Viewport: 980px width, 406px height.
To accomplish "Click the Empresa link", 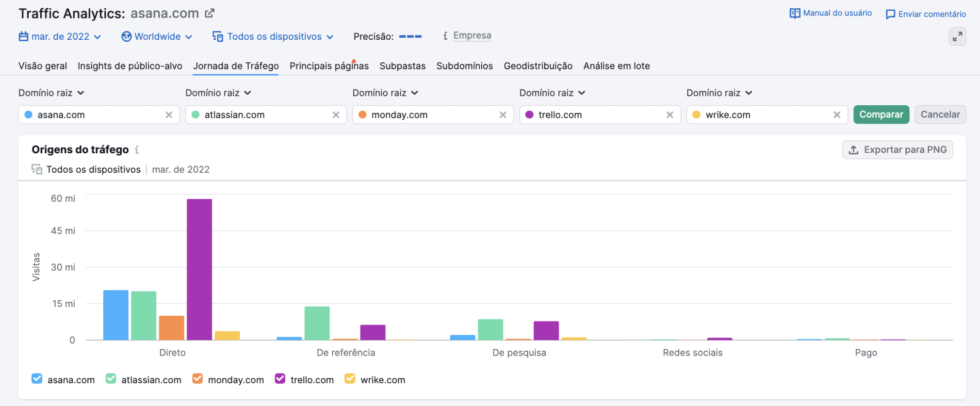I will [472, 35].
